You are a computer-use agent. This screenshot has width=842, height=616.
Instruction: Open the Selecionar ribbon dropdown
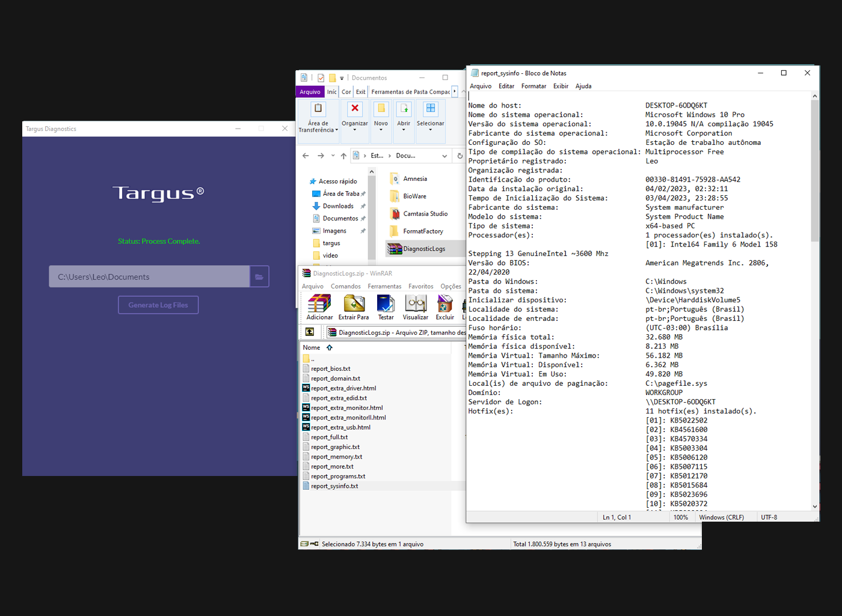coord(431,130)
